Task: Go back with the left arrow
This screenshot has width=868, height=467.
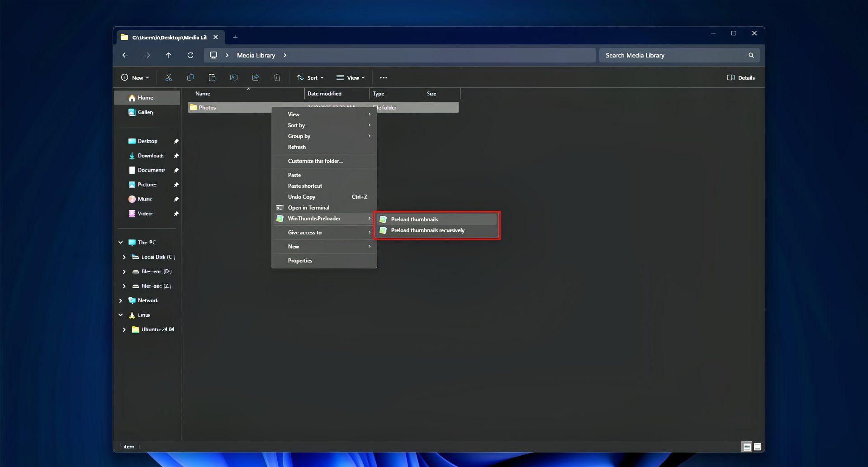Action: [x=125, y=55]
